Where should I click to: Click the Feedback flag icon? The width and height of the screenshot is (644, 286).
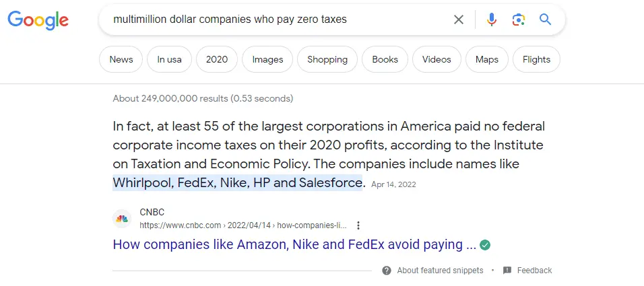coord(507,271)
